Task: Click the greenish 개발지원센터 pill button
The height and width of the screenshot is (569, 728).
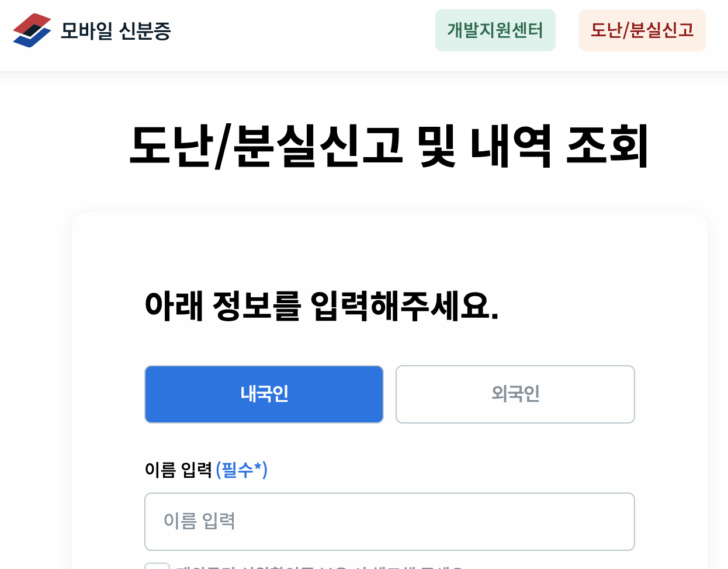Action: 495,30
